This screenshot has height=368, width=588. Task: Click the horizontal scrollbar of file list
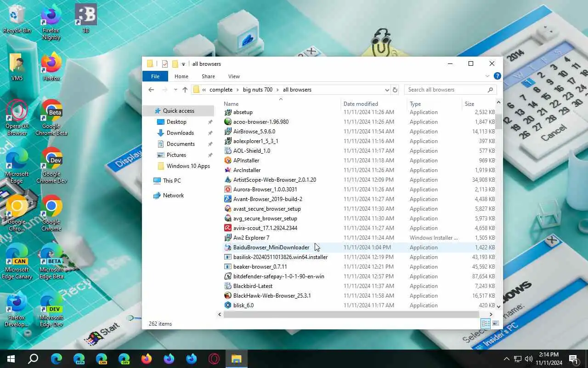coord(352,315)
